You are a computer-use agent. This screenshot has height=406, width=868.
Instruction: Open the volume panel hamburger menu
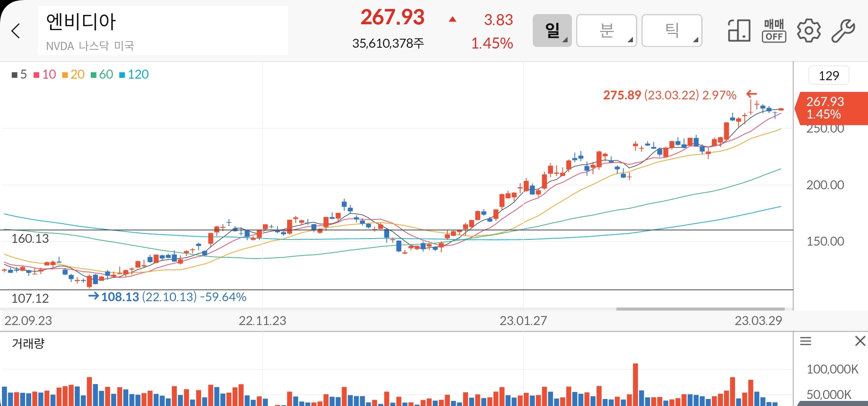tap(805, 341)
